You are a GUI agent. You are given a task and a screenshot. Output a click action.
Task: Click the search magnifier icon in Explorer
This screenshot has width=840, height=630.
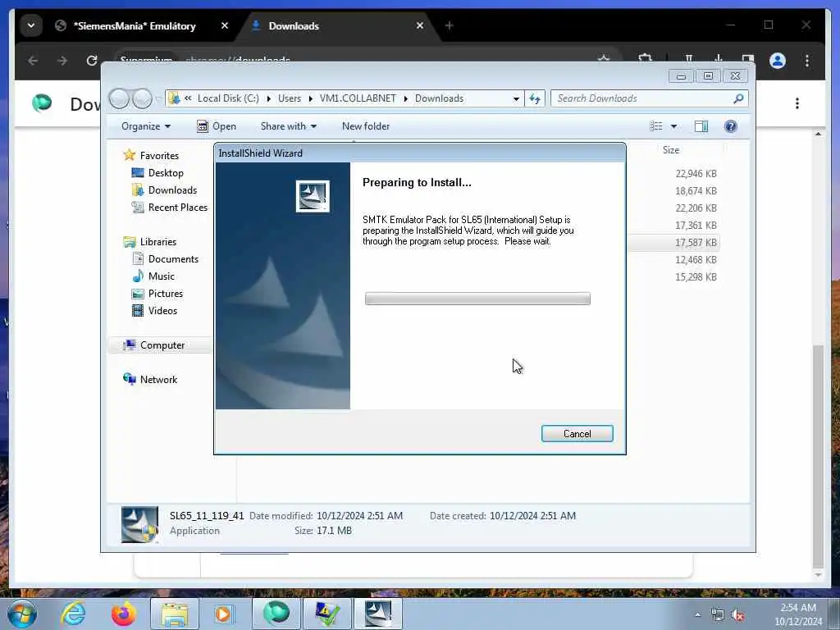739,98
